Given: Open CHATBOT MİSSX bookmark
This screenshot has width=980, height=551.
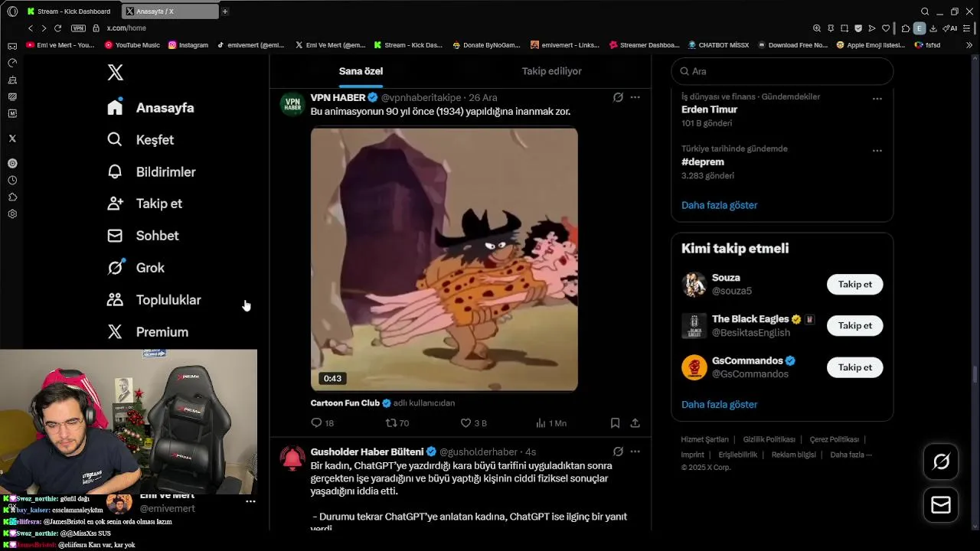Looking at the screenshot, I should (x=719, y=45).
